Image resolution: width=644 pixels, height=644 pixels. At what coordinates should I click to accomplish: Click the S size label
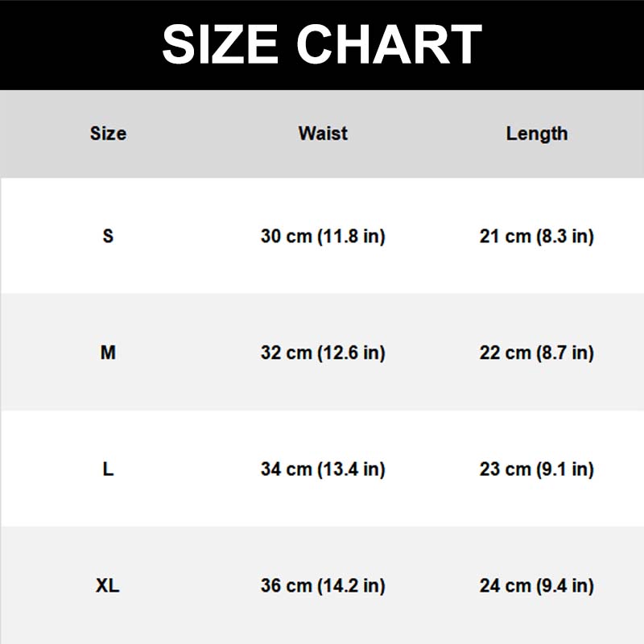[x=108, y=237]
